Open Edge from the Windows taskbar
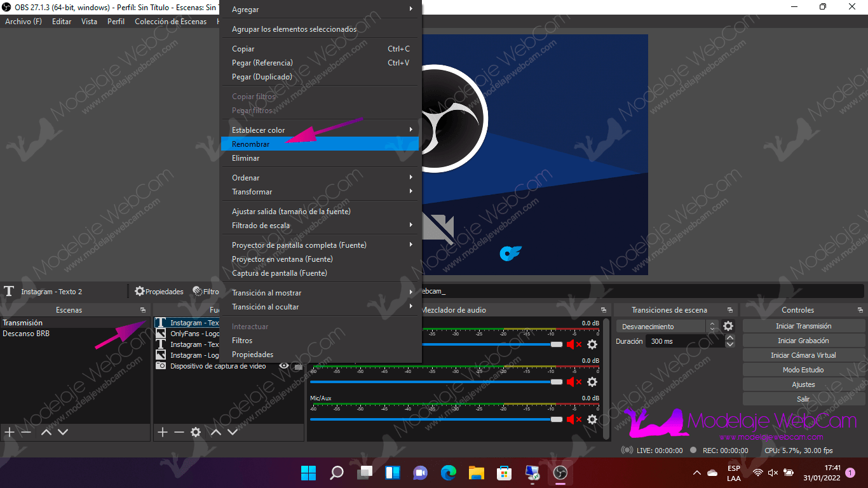Screen dimensions: 868x488 coord(449,472)
